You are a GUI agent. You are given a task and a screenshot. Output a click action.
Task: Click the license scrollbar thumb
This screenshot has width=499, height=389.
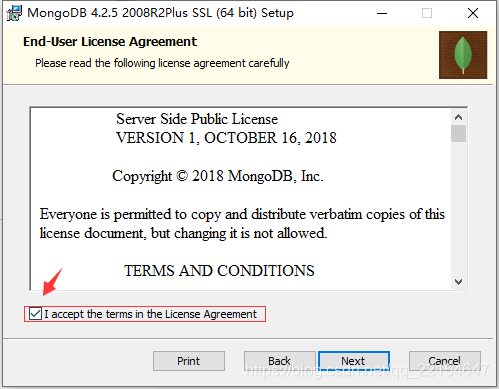(458, 133)
